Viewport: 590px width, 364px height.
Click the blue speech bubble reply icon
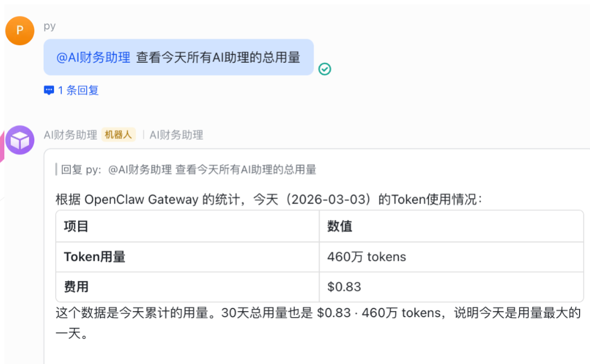pyautogui.click(x=49, y=90)
